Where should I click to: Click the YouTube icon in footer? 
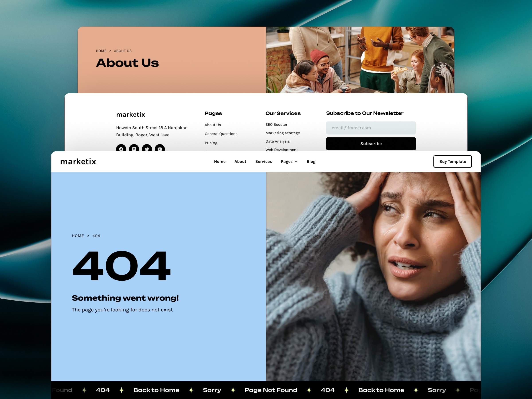coord(160,149)
